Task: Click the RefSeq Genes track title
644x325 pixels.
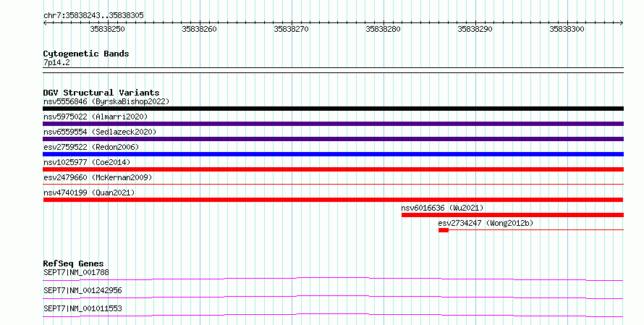Action: [74, 263]
